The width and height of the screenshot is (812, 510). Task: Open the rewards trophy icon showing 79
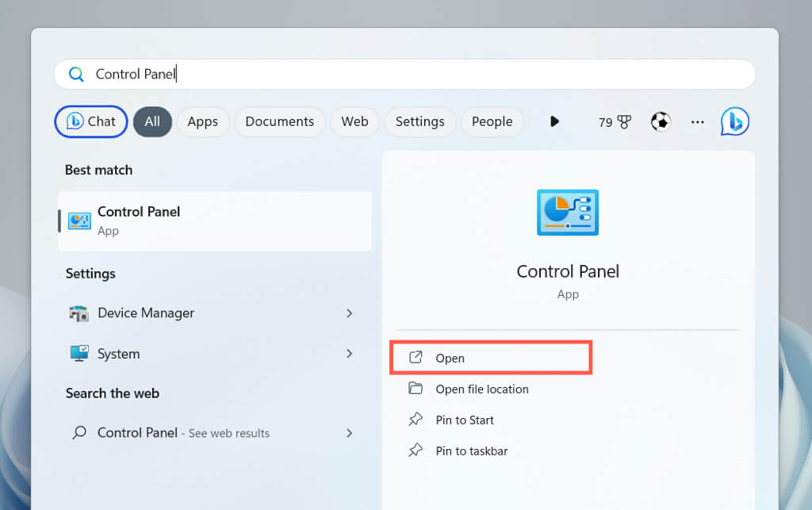615,122
